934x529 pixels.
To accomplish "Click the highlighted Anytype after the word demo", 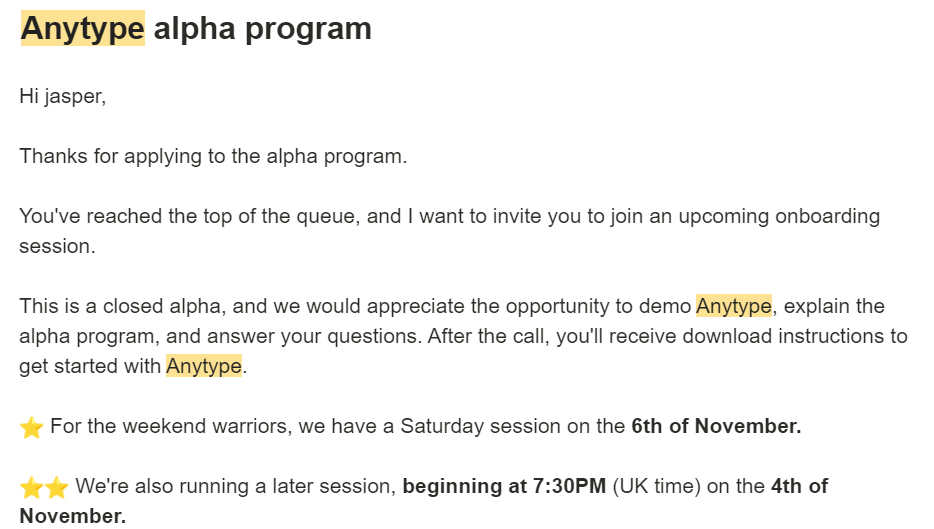I will pos(733,306).
